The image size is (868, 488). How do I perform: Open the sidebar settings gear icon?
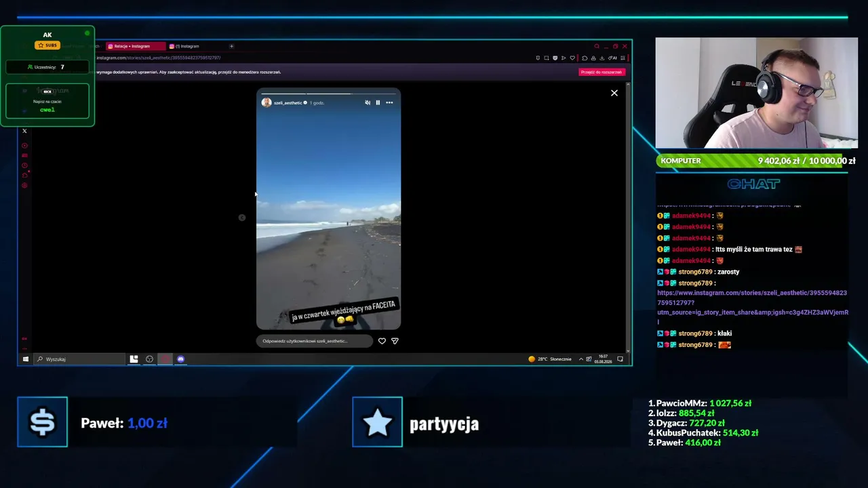[24, 185]
